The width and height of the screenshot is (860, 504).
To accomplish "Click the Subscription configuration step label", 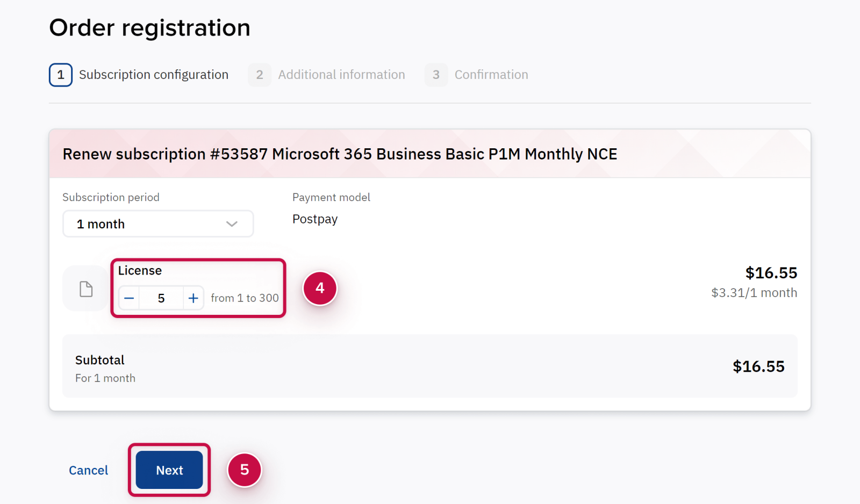I will 154,75.
